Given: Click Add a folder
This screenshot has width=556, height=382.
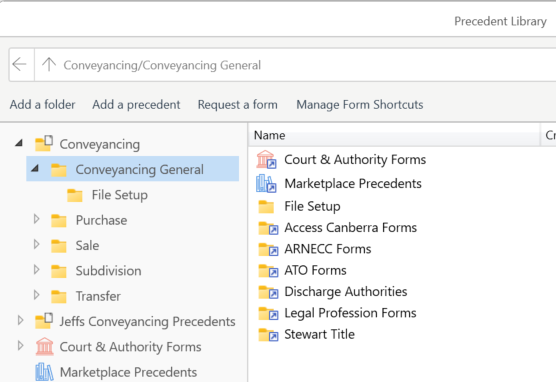Looking at the screenshot, I should click(x=42, y=105).
